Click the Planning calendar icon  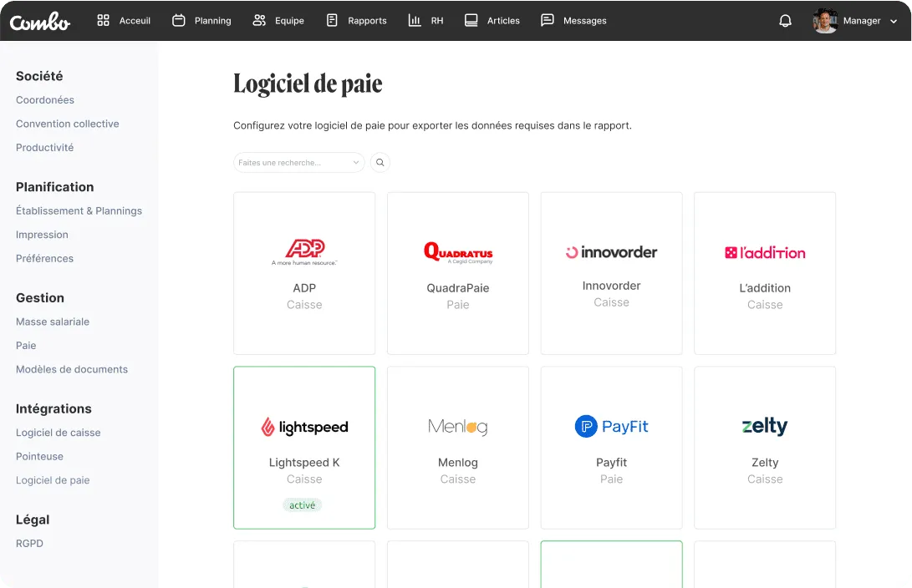tap(179, 20)
